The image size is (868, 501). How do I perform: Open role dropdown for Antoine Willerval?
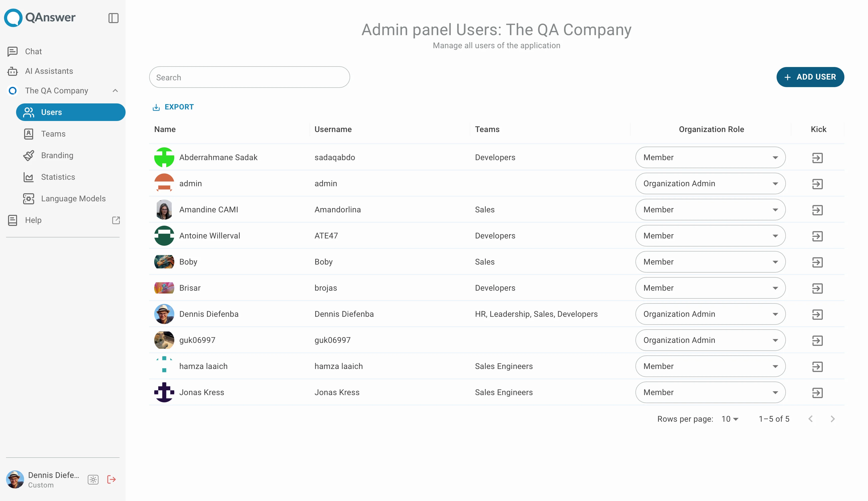tap(710, 236)
